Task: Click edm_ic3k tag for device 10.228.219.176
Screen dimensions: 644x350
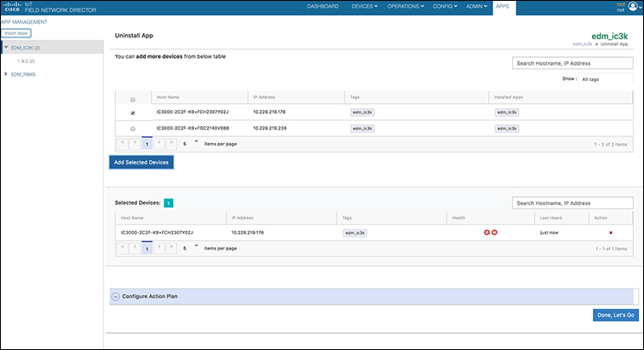Action: pyautogui.click(x=362, y=112)
